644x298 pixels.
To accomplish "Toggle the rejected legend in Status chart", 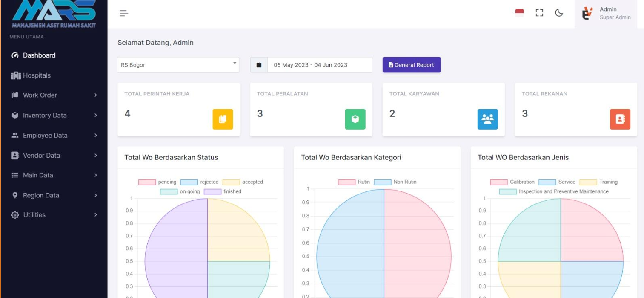I will point(199,182).
